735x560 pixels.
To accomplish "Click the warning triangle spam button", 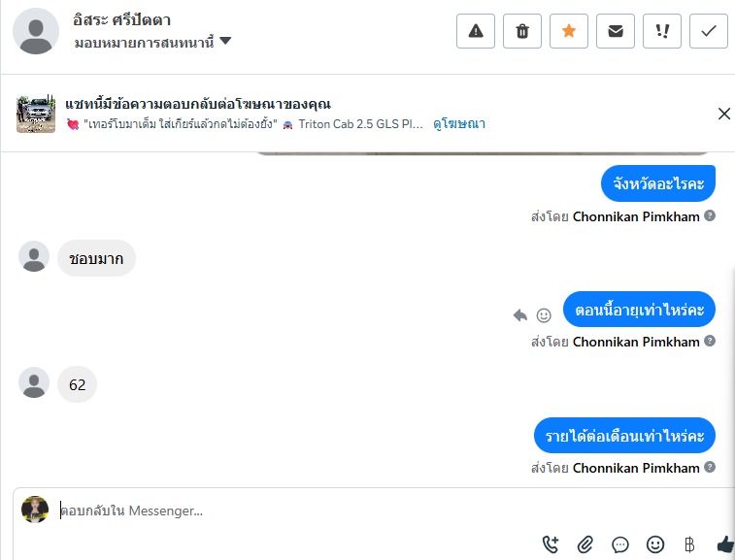I will coord(476,31).
